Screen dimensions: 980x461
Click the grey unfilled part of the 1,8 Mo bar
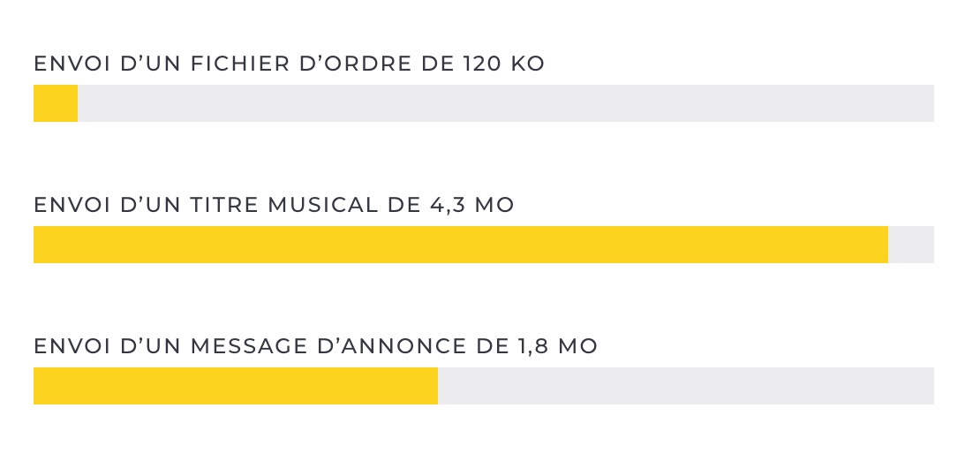[686, 386]
